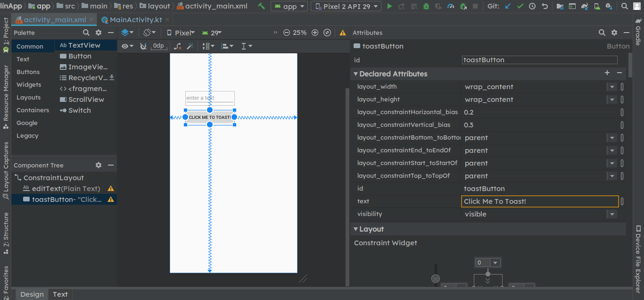
Task: Stop the running application
Action: pos(475,6)
